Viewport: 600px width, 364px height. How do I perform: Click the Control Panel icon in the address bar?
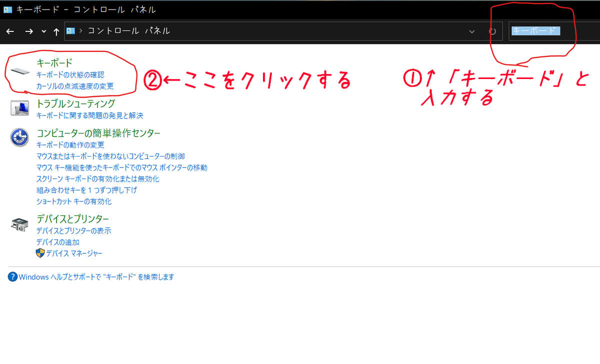click(x=70, y=31)
